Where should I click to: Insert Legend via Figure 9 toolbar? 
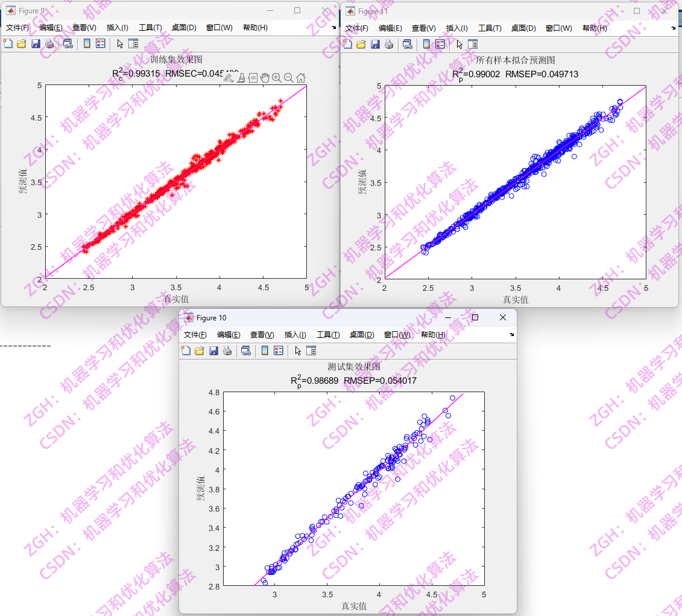pyautogui.click(x=101, y=43)
